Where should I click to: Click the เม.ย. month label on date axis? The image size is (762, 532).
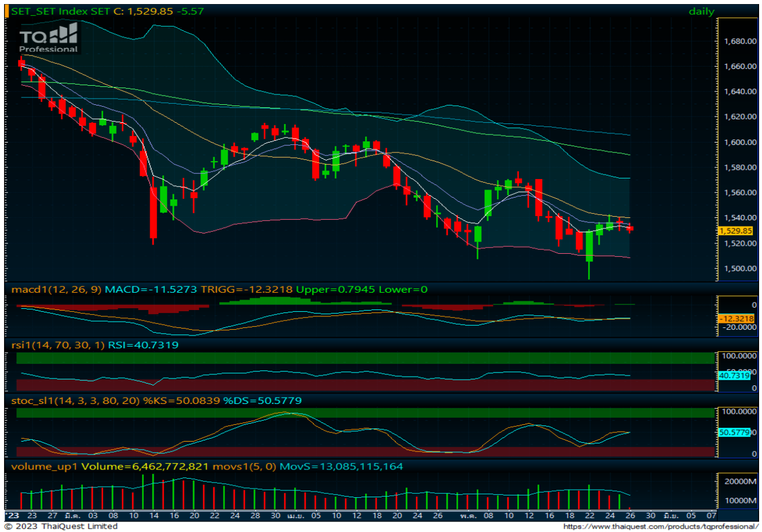click(296, 515)
